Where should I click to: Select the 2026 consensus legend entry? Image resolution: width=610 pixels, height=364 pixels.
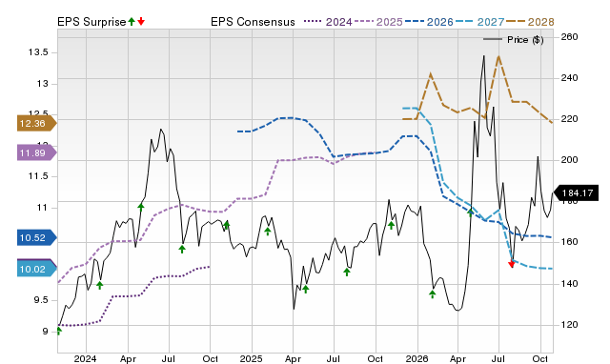click(x=429, y=22)
